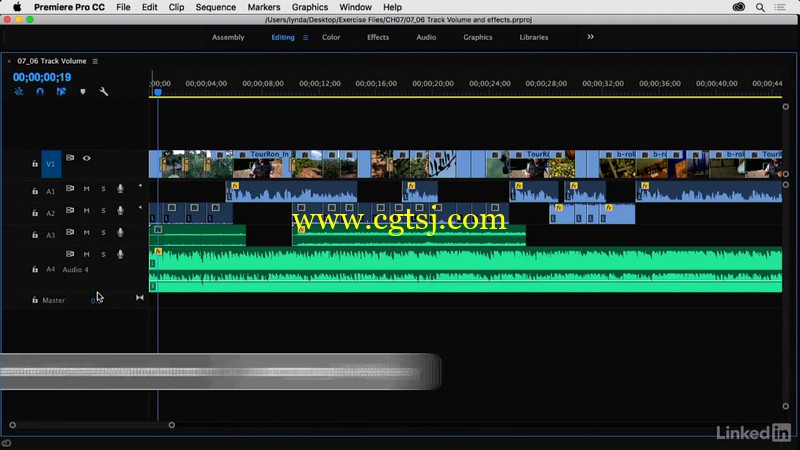Toggle A2 sync lock icon
The height and width of the screenshot is (450, 800).
pyautogui.click(x=70, y=210)
